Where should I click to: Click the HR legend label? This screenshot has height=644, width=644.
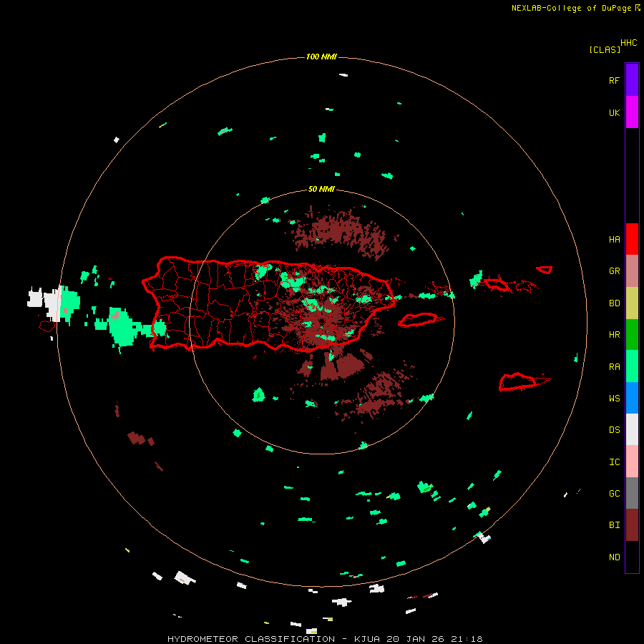[x=614, y=335]
